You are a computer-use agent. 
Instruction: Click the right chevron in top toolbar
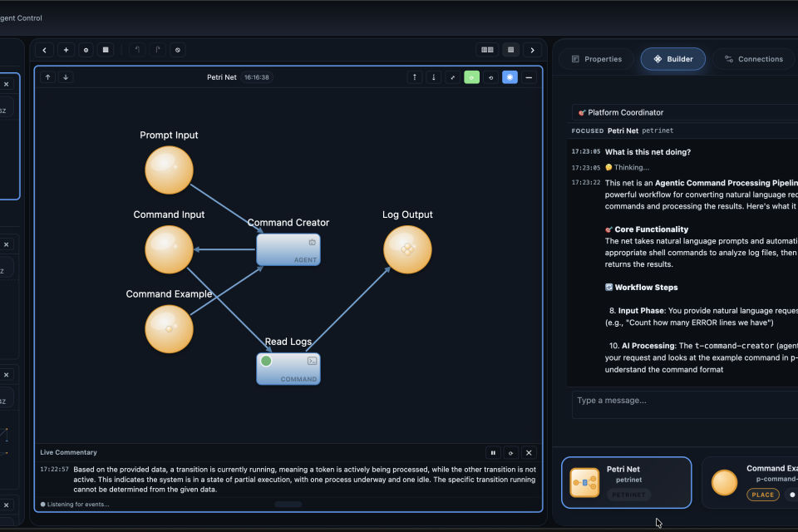533,50
